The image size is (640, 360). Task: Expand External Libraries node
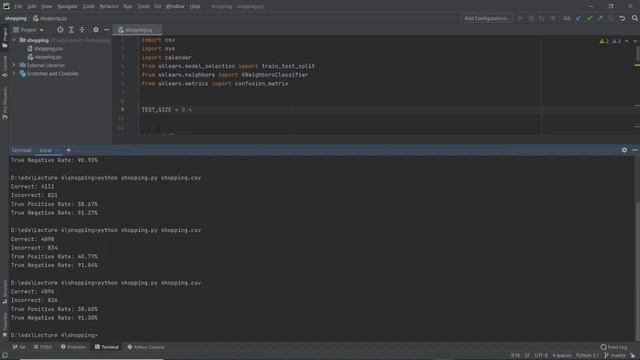[x=14, y=65]
